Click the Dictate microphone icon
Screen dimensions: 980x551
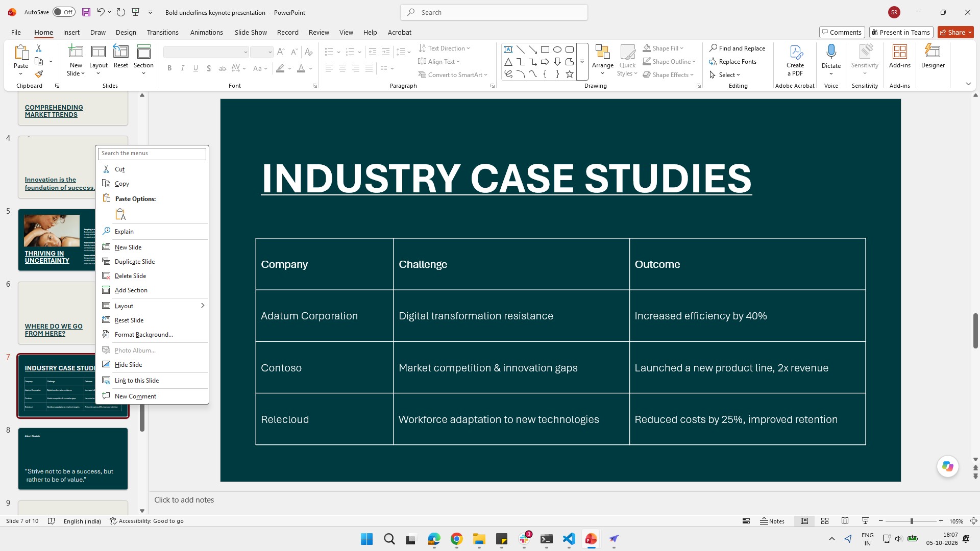(x=831, y=52)
